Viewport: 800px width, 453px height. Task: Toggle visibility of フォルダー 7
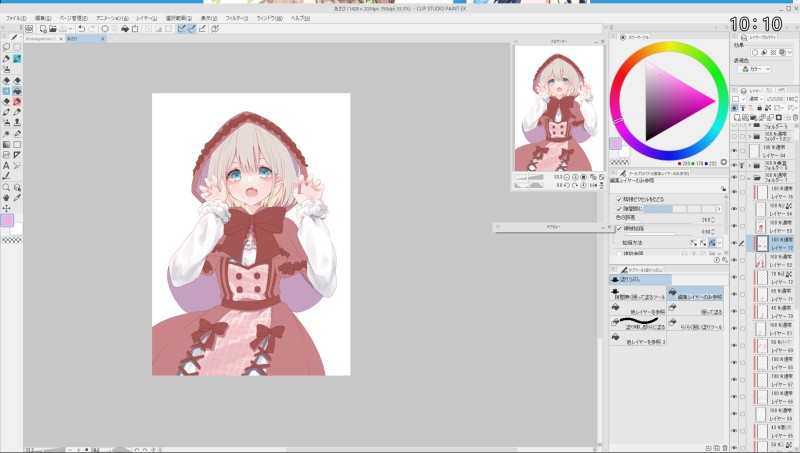(734, 178)
